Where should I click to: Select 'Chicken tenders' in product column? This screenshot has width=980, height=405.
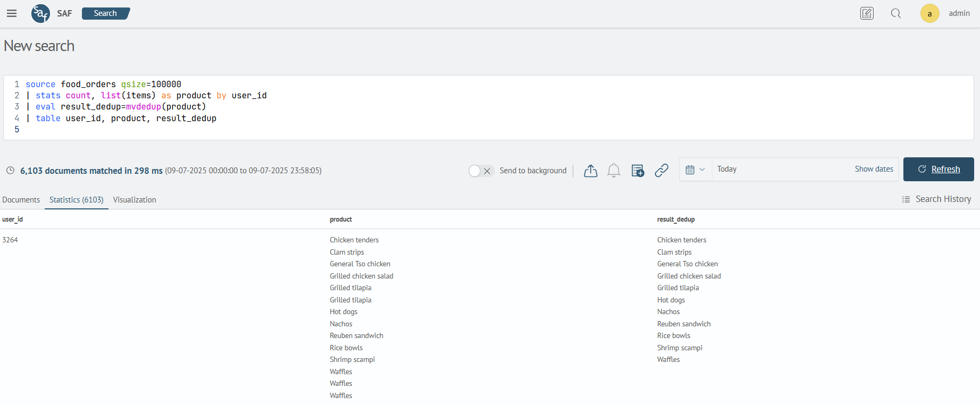[x=354, y=240]
